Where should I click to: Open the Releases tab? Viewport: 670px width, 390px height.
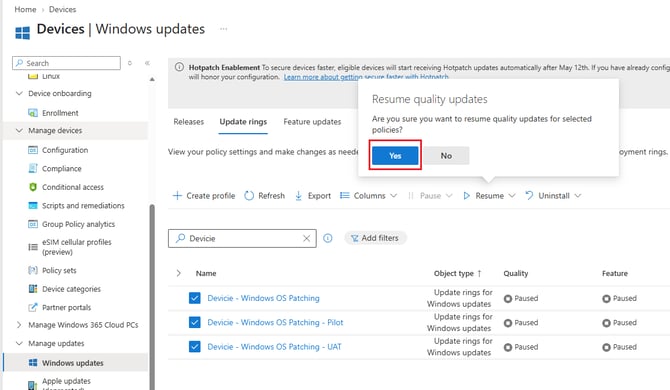coord(188,122)
